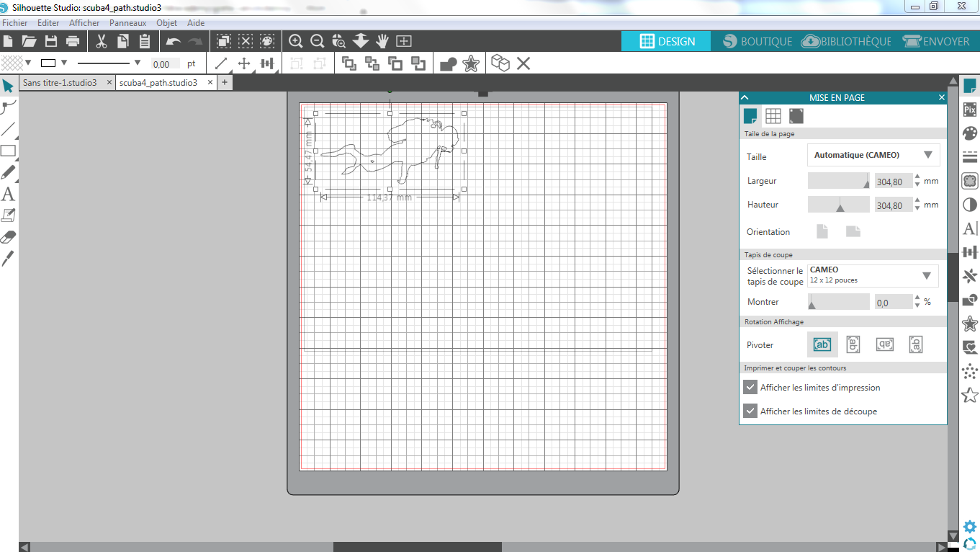Open the text style panel in the right sidebar

pos(970,228)
